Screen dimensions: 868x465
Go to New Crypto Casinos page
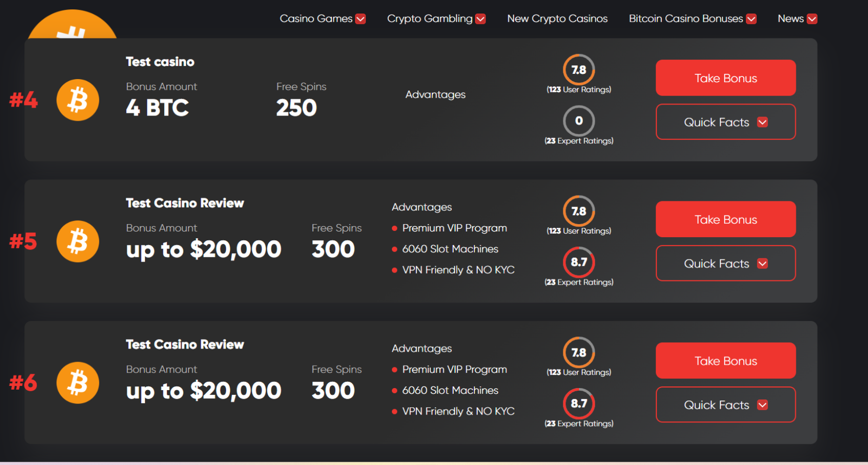[x=557, y=19]
